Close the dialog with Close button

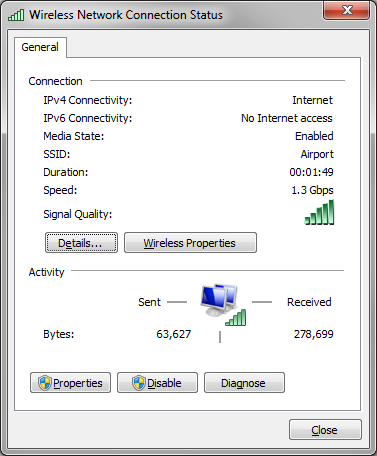coord(325,430)
